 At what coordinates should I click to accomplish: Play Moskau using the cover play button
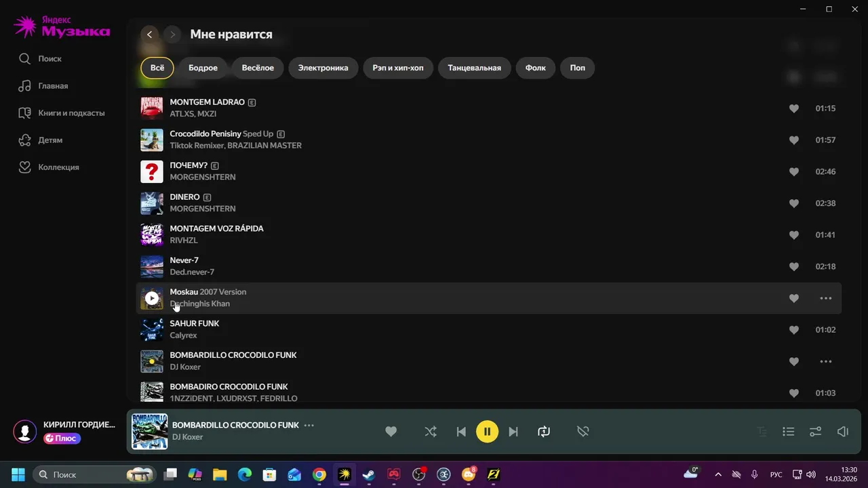point(152,298)
